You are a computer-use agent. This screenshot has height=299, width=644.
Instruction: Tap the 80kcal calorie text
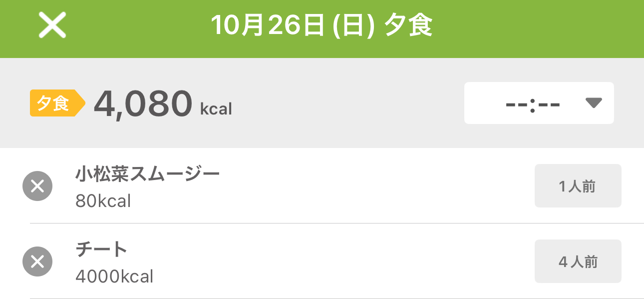click(103, 201)
